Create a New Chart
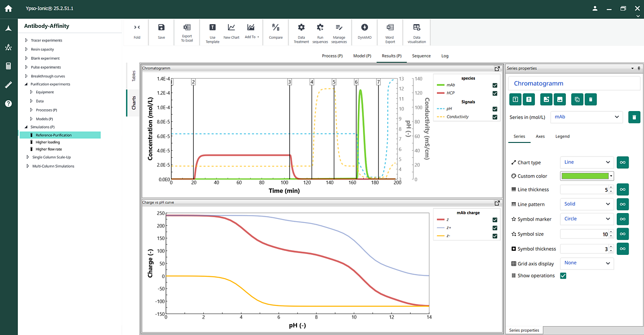Screen dimensions: 644x335 (x=231, y=32)
